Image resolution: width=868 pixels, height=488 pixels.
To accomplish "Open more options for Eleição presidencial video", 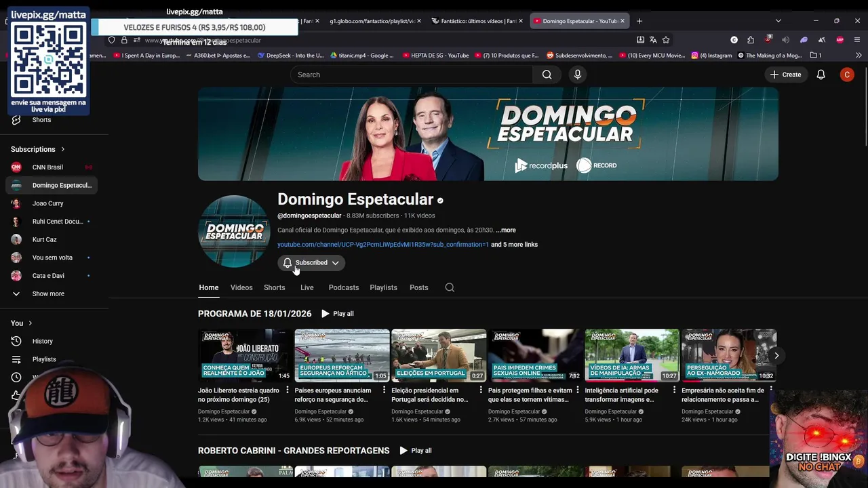I will [481, 390].
